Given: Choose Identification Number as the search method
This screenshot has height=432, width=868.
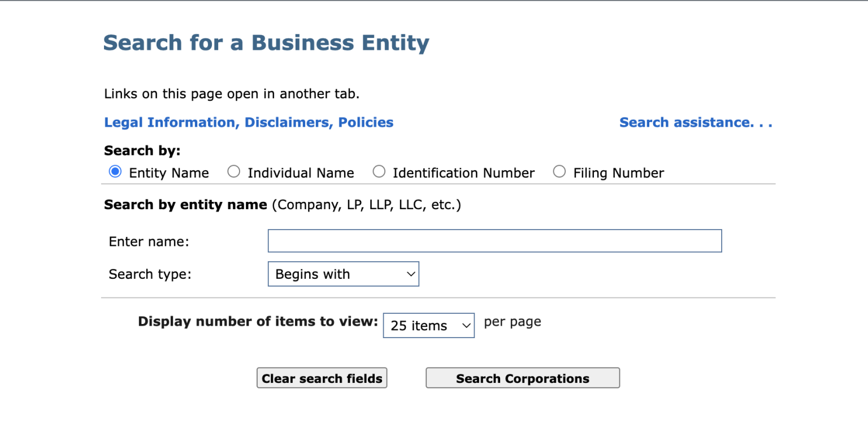Looking at the screenshot, I should (x=379, y=171).
